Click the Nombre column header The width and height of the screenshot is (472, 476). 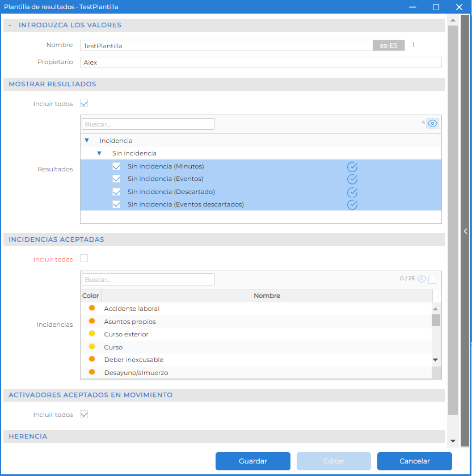coord(267,296)
